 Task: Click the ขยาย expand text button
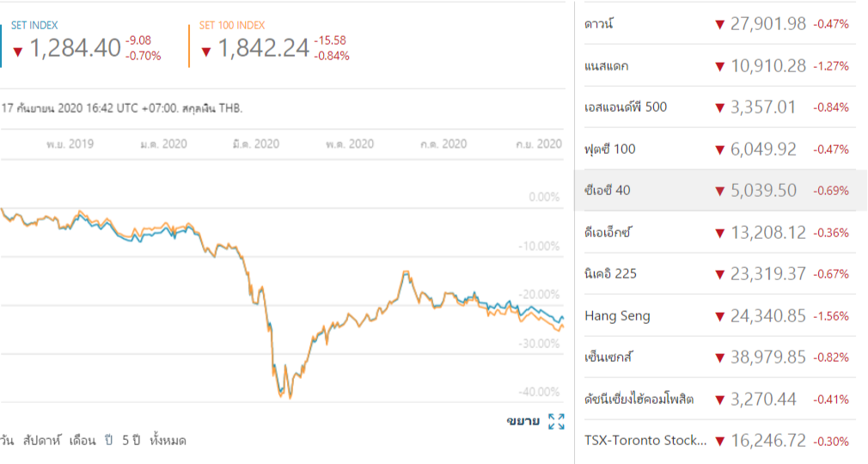523,421
